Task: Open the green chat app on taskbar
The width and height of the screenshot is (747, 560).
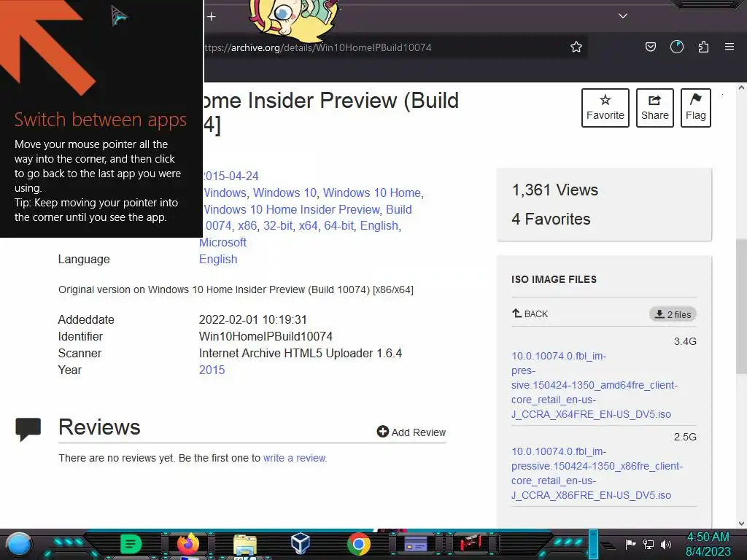Action: (131, 544)
